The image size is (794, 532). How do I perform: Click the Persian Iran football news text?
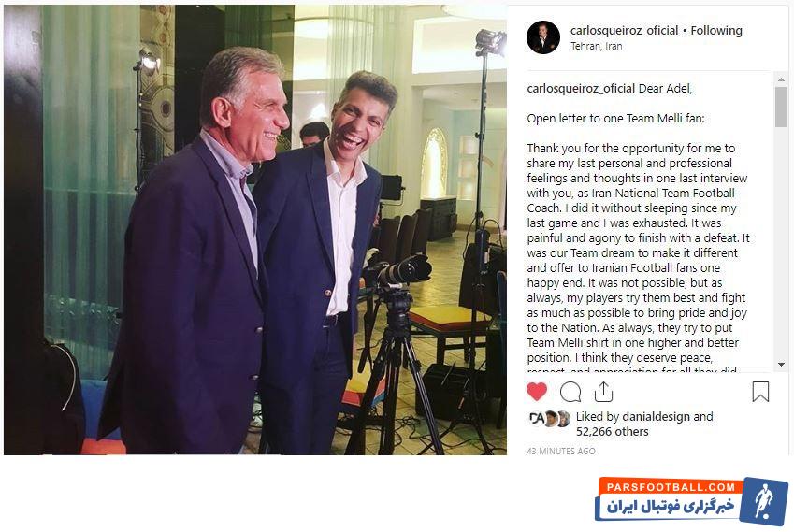671,506
